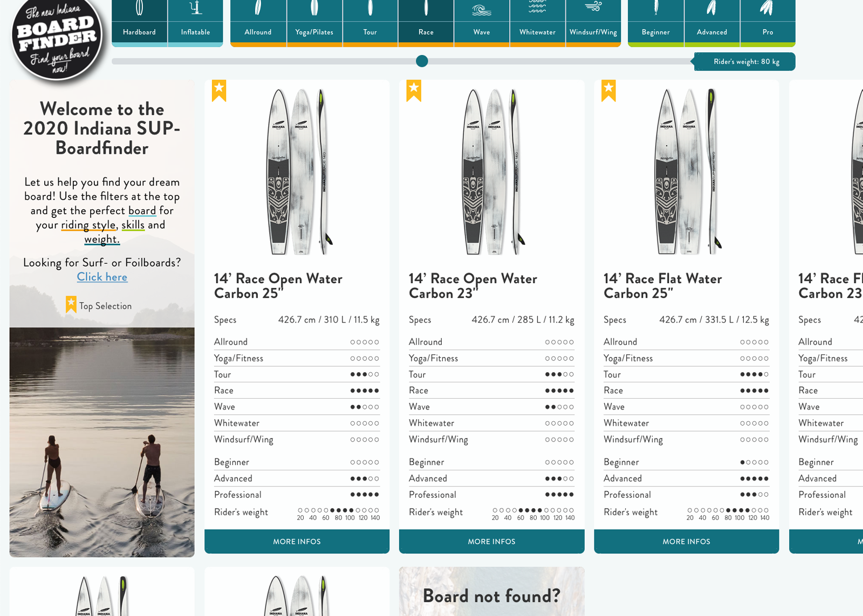Click star badge on Open Water Carbon 25" card
The height and width of the screenshot is (616, 863).
(x=219, y=91)
